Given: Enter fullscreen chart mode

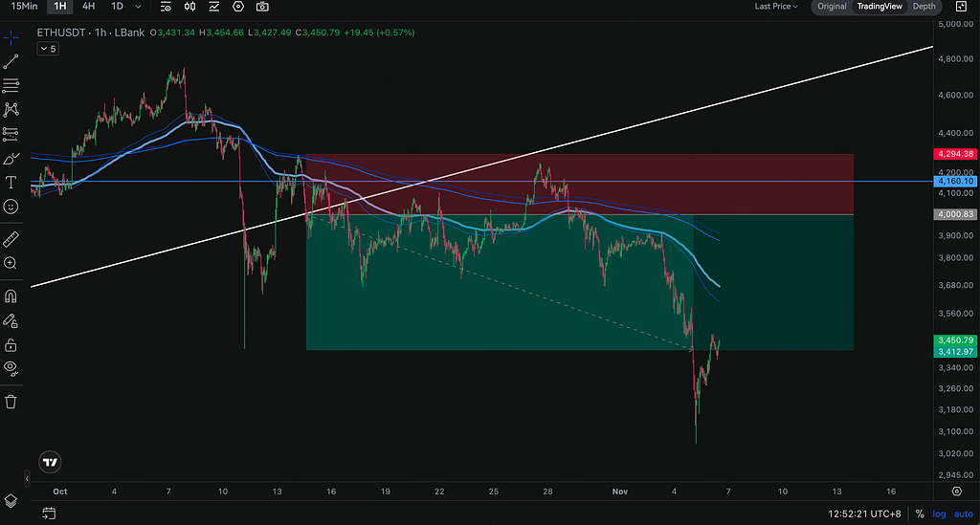Looking at the screenshot, I should pos(961,7).
